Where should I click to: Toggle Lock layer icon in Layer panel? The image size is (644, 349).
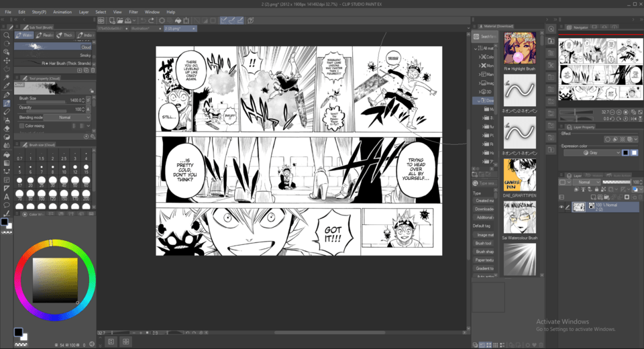596,189
